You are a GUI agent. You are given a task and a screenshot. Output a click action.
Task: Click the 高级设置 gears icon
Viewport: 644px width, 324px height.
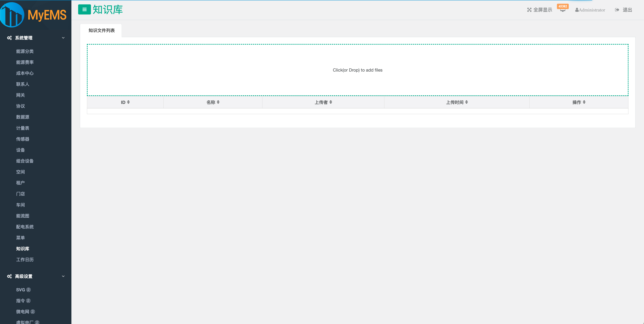(9, 276)
